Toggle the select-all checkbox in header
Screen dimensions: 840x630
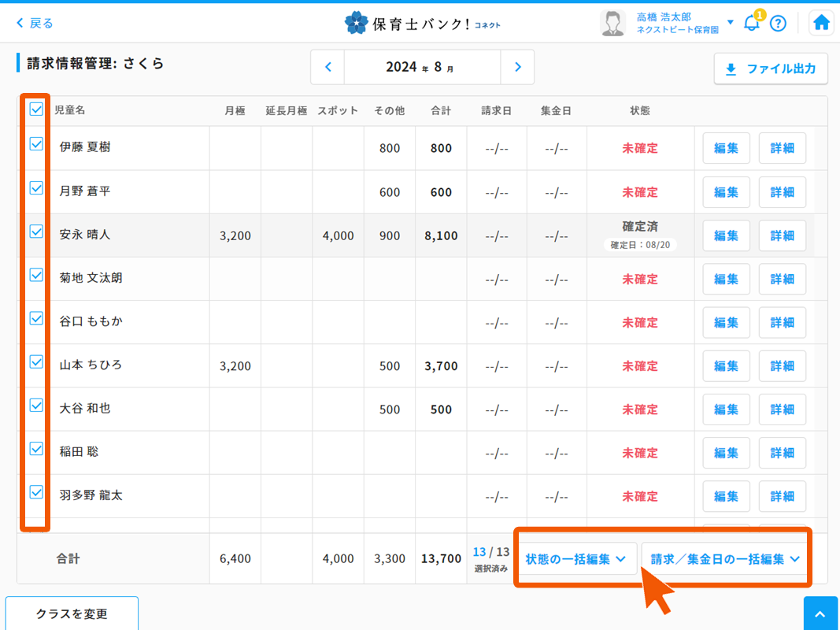[36, 109]
